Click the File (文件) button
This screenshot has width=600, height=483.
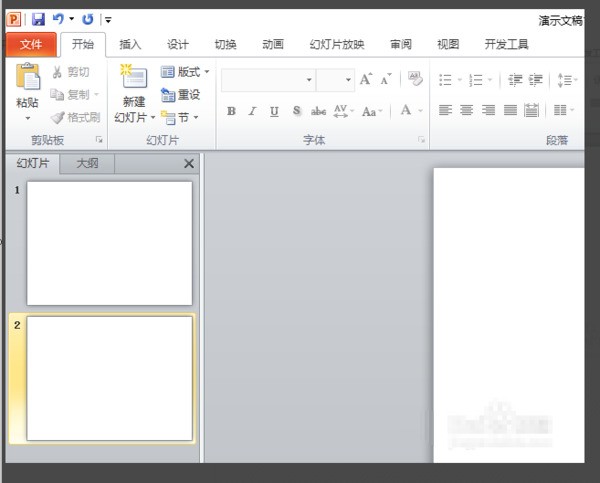click(31, 44)
